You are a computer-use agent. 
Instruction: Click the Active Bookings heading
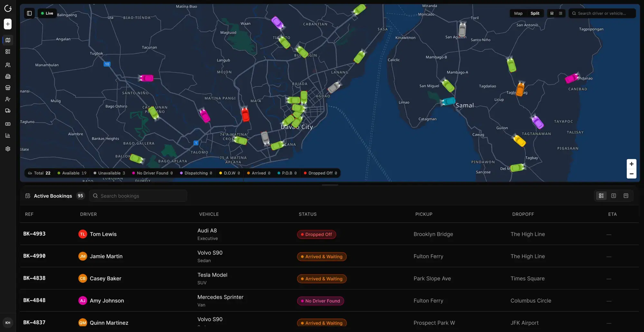click(x=53, y=196)
